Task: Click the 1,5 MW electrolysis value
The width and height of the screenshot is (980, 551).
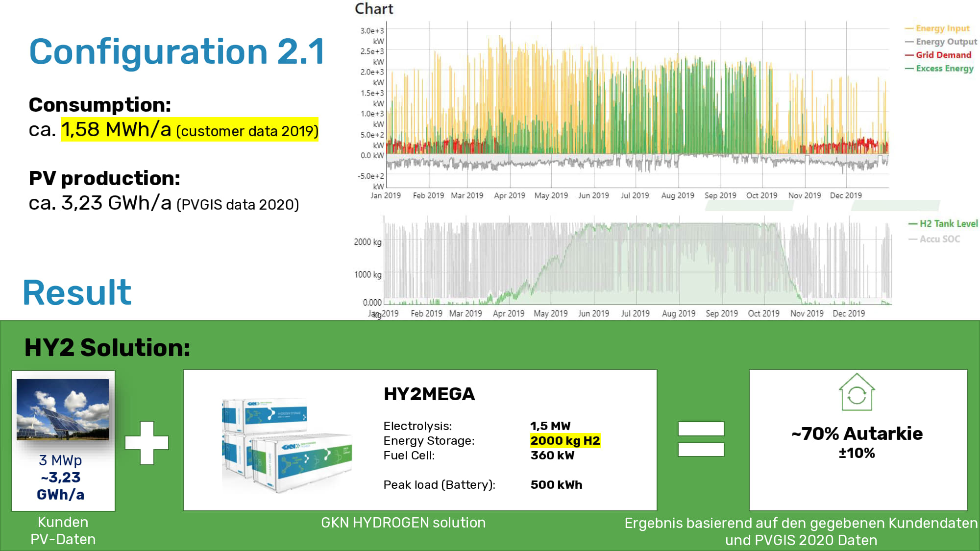Action: 550,426
